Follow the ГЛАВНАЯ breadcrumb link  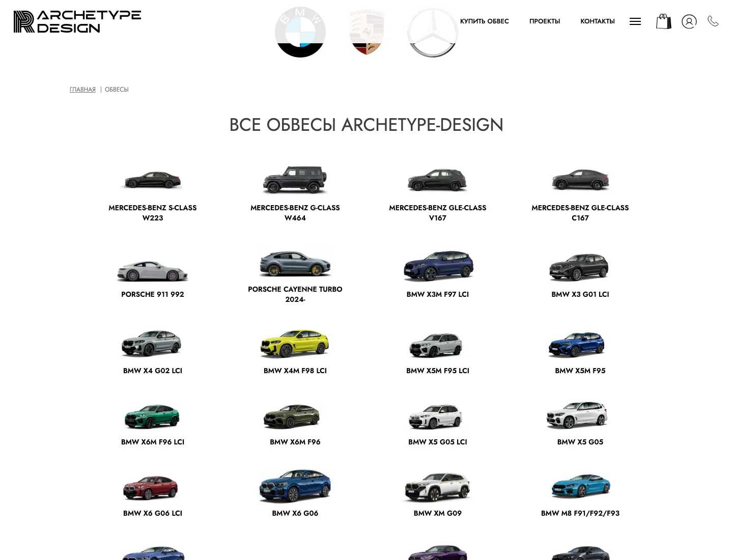click(x=82, y=90)
